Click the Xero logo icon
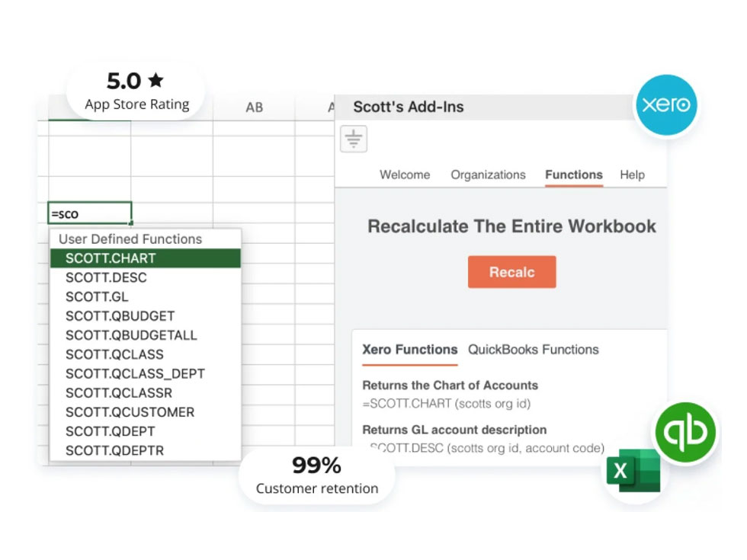The width and height of the screenshot is (747, 560). tap(666, 105)
